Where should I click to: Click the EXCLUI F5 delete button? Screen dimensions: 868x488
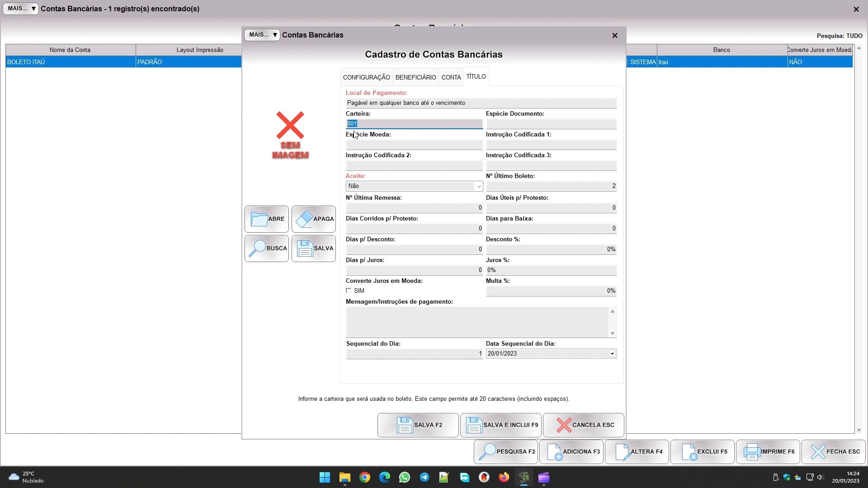click(x=702, y=452)
